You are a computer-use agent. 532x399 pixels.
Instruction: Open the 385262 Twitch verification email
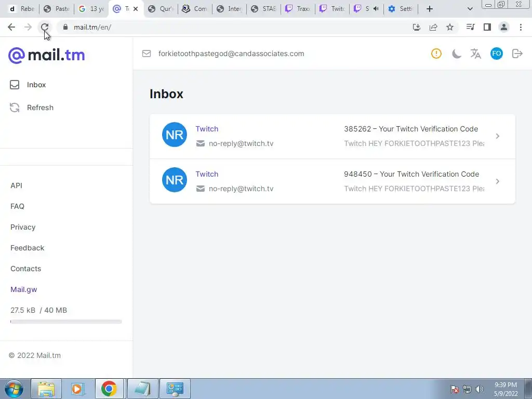[x=332, y=136]
